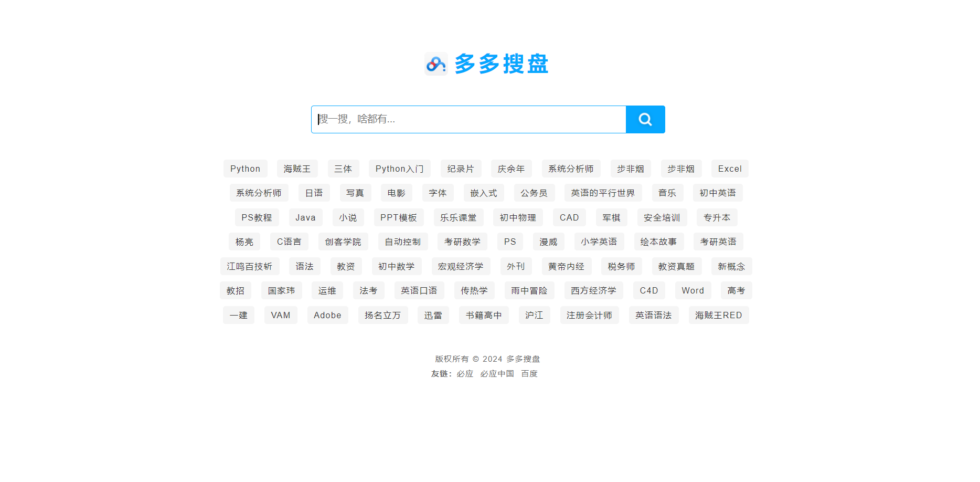Focus the search input field

point(468,119)
